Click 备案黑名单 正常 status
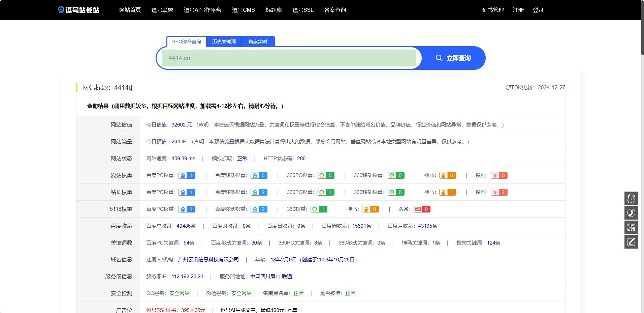This screenshot has width=644, height=313. 298,293
